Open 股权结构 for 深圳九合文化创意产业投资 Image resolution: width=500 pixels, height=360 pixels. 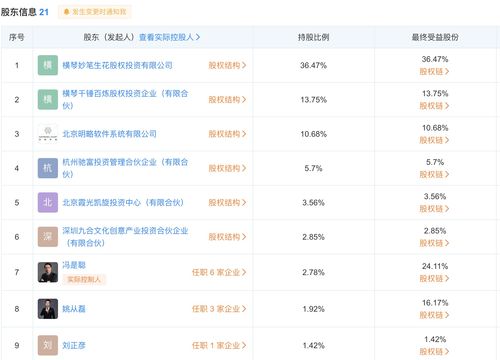point(227,237)
